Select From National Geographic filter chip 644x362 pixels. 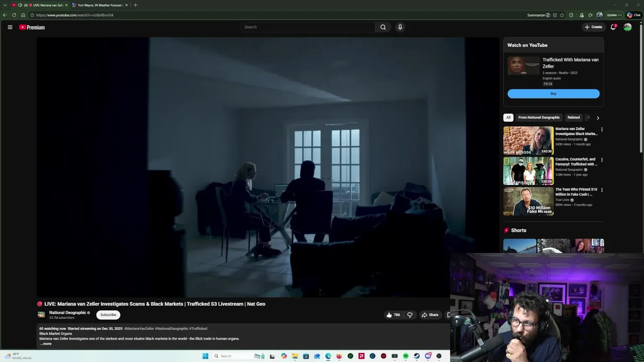pyautogui.click(x=539, y=118)
